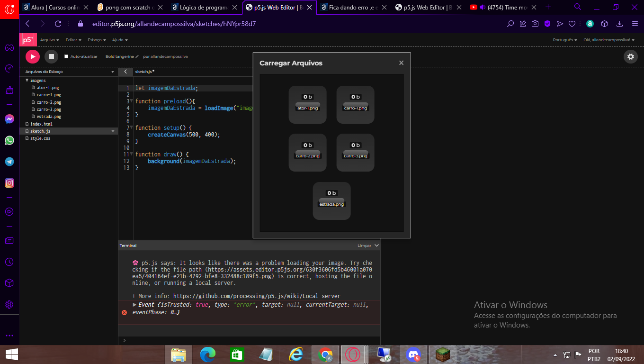The height and width of the screenshot is (364, 644).
Task: Collapse the Terminal panel chevron
Action: [376, 246]
